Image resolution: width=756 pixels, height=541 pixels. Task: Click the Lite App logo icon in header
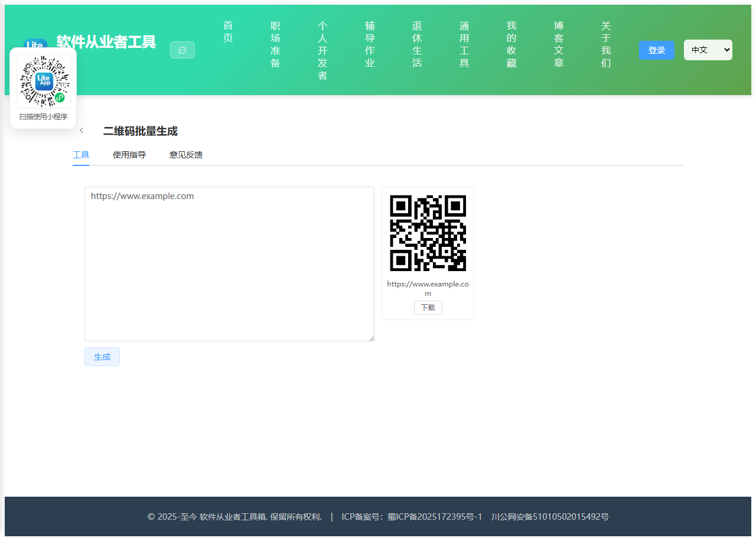[35, 43]
